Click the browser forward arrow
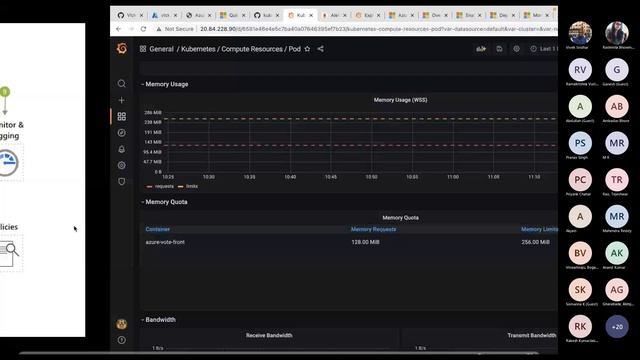 pyautogui.click(x=131, y=29)
